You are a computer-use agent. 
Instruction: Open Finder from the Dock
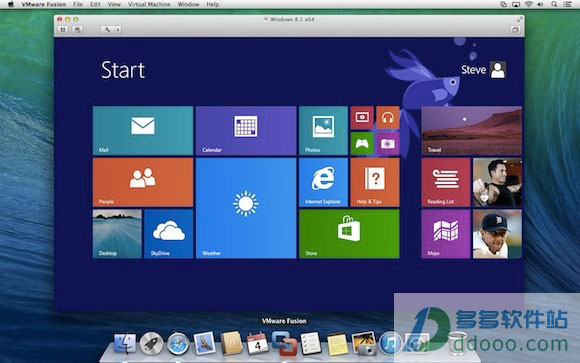[125, 343]
